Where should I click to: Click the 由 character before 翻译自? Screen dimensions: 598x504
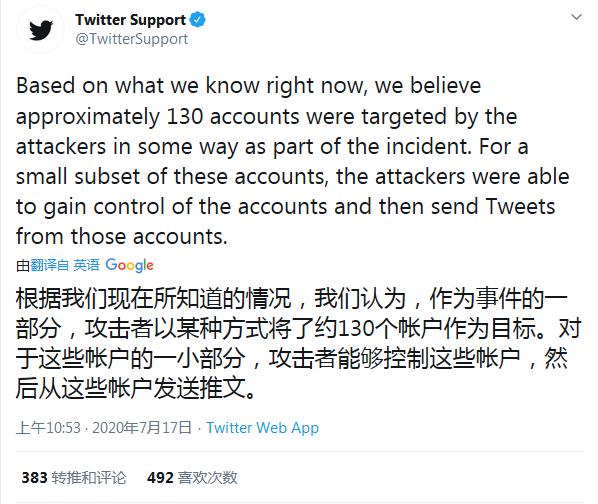tap(23, 265)
